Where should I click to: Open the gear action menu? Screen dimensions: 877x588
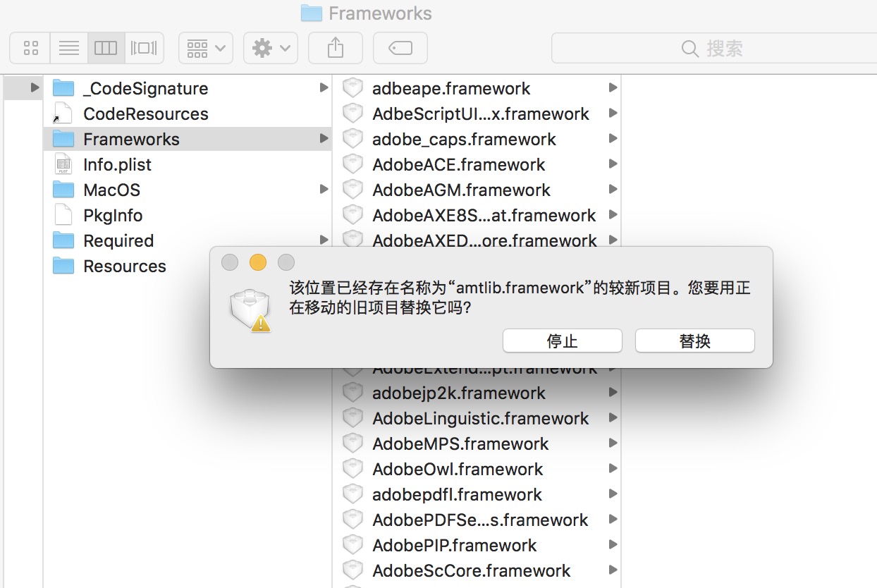(x=271, y=48)
